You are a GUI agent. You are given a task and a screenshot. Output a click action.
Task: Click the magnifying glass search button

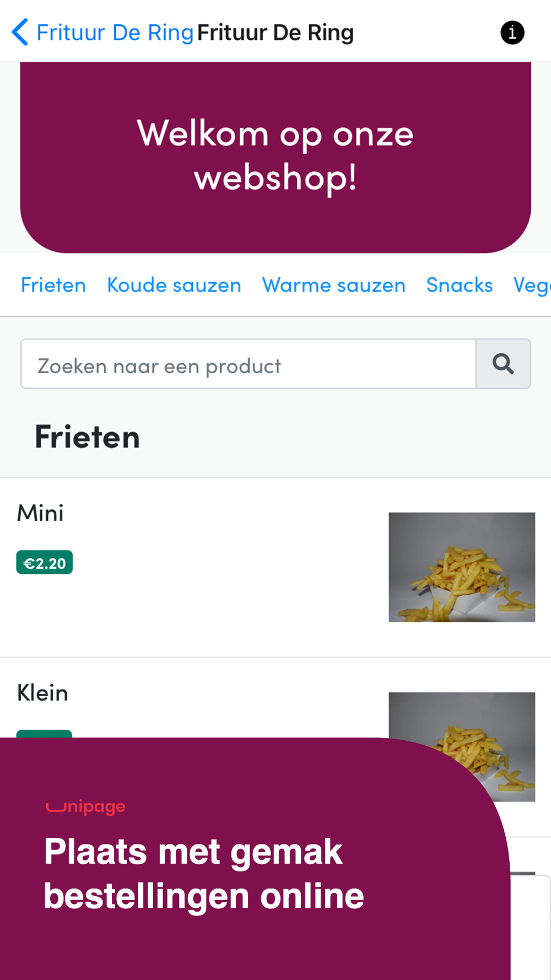(503, 364)
